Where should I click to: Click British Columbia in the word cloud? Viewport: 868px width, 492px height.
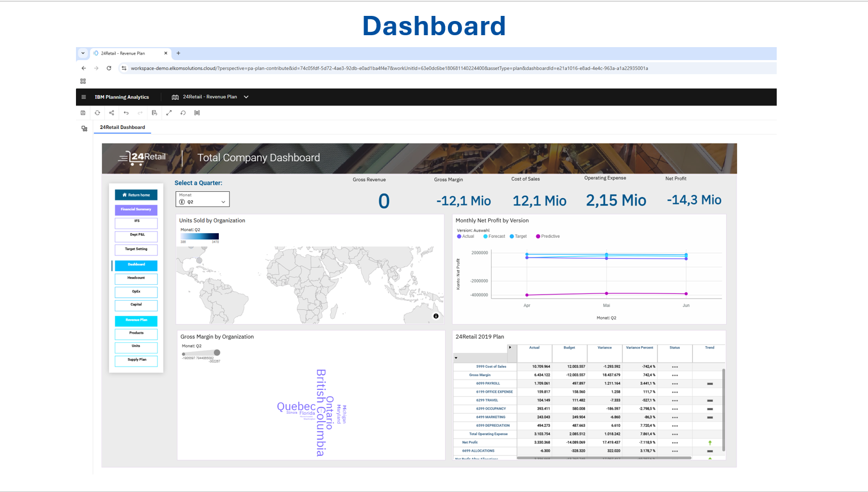pyautogui.click(x=321, y=413)
